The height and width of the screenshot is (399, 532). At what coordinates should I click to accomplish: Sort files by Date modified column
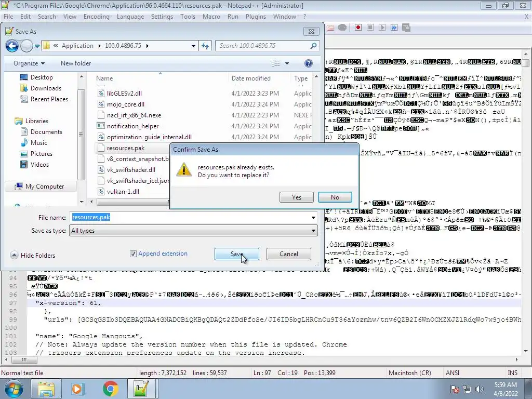coord(251,78)
